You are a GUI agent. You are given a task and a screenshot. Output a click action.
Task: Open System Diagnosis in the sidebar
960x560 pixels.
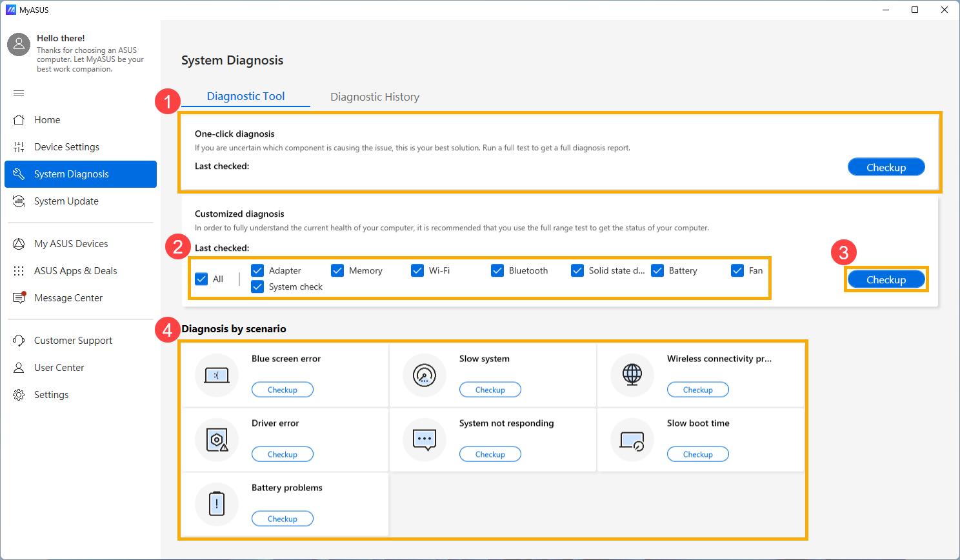pyautogui.click(x=81, y=174)
